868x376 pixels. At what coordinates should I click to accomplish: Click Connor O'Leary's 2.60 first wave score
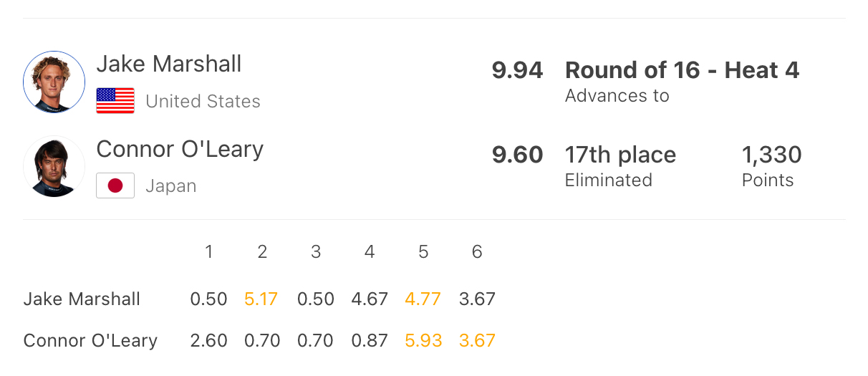pos(208,340)
